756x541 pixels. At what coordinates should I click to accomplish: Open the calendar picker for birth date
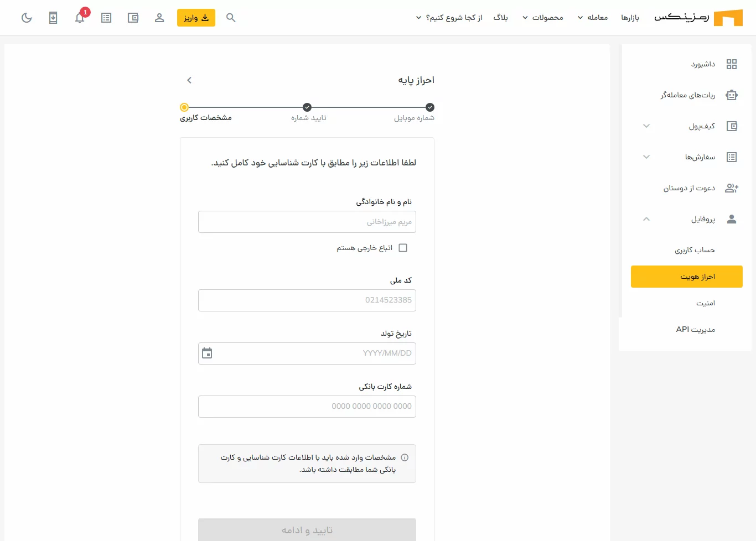click(x=207, y=353)
